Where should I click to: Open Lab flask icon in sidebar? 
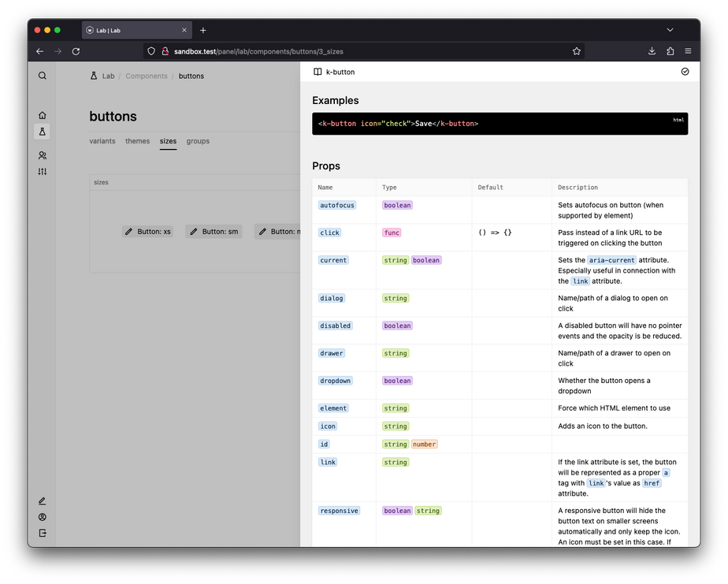[43, 132]
